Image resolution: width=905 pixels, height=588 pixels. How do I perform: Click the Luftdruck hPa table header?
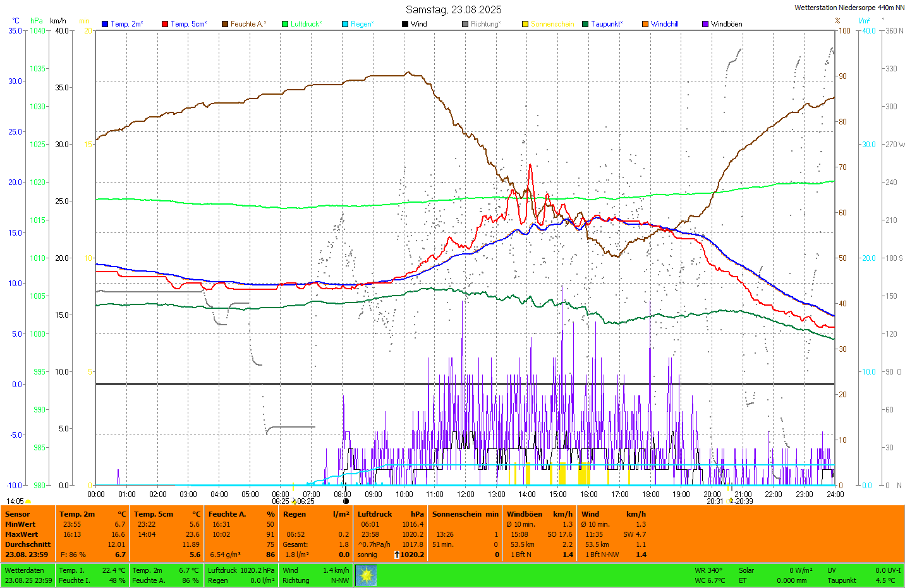[x=390, y=514]
